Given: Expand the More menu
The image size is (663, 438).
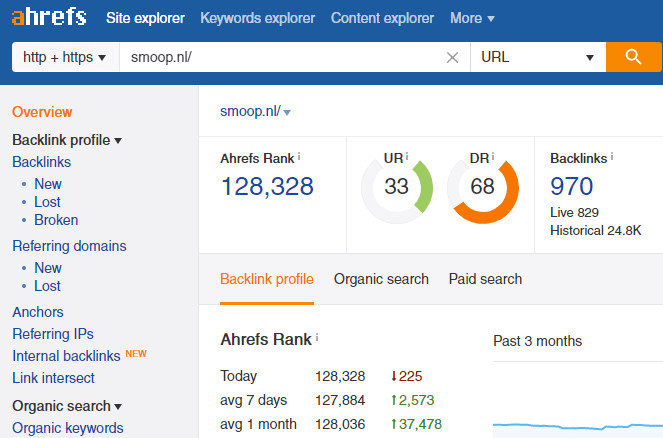Looking at the screenshot, I should pyautogui.click(x=472, y=18).
